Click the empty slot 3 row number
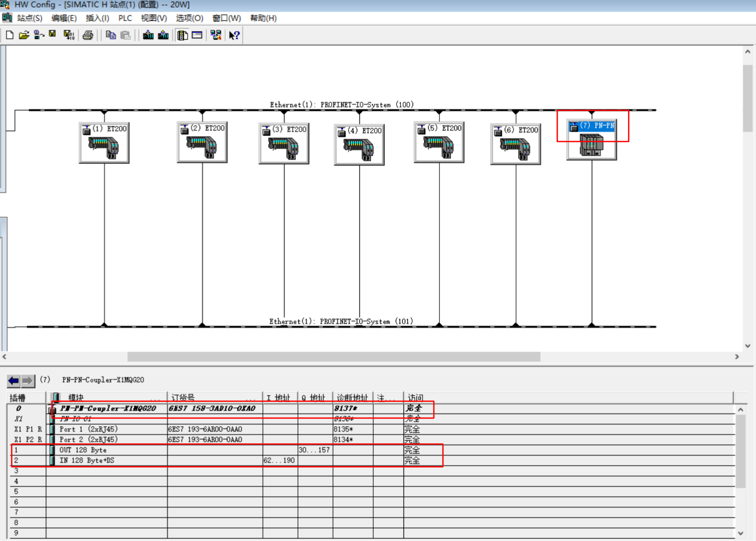This screenshot has width=756, height=541. [x=16, y=471]
